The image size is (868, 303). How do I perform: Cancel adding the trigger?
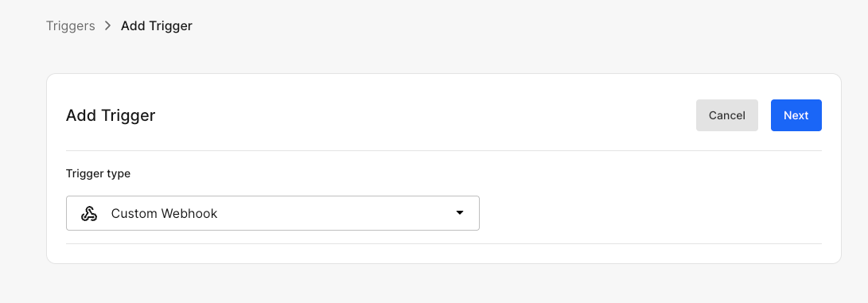(727, 115)
